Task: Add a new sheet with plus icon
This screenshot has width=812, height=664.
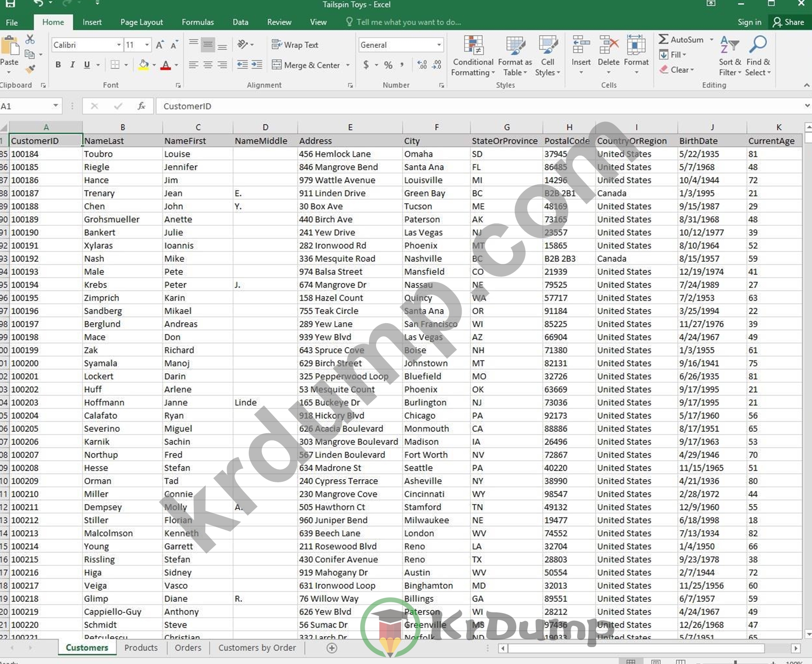Action: coord(332,648)
